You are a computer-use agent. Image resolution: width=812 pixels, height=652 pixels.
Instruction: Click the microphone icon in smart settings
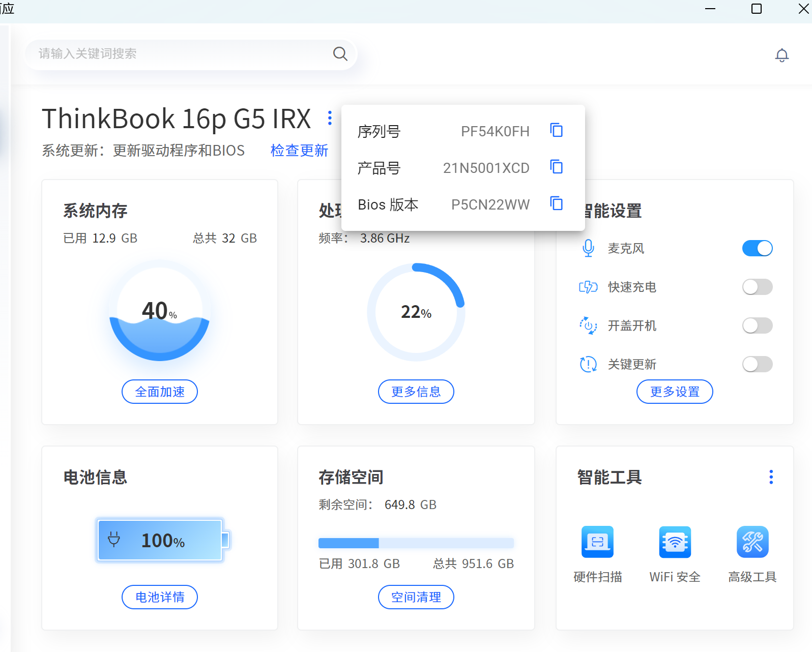pyautogui.click(x=588, y=248)
